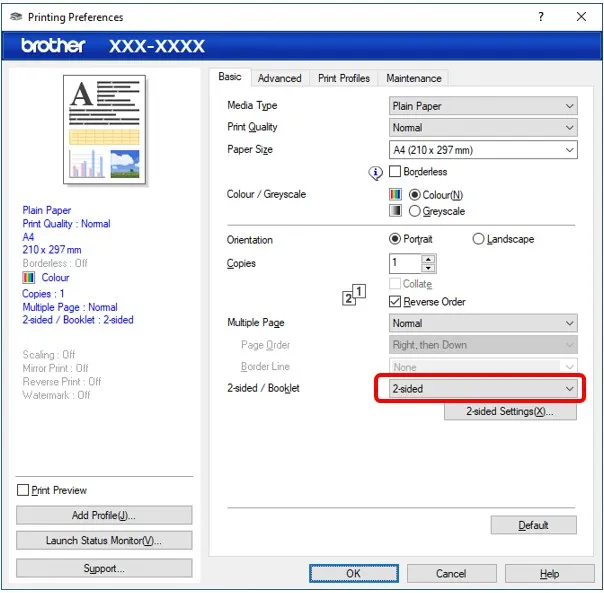Screen dimensions: 604x593
Task: Click the 2-sided Settings button
Action: [x=510, y=412]
